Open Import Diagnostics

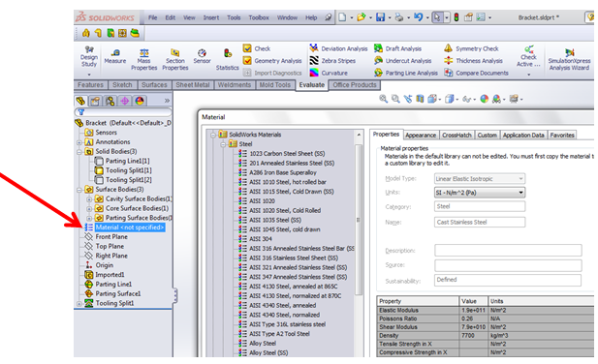[272, 73]
